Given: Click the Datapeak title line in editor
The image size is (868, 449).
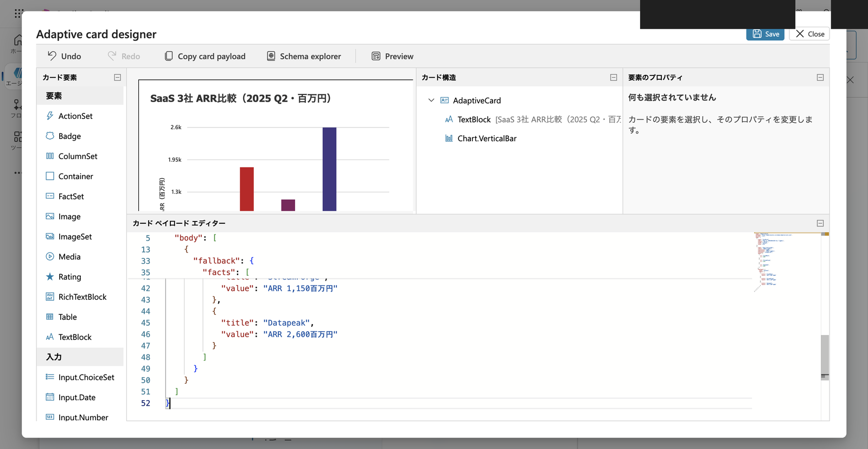Looking at the screenshot, I should pos(267,322).
